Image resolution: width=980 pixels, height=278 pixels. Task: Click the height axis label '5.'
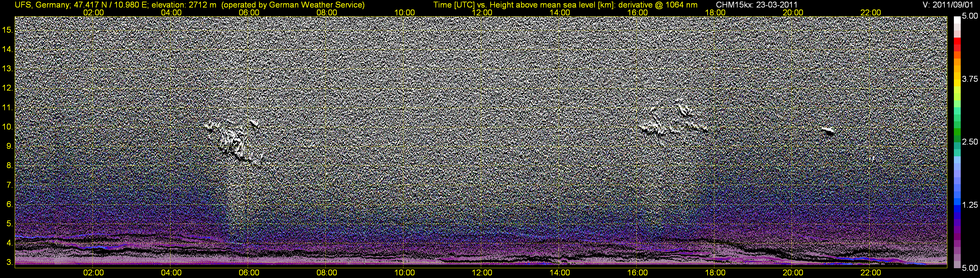(x=10, y=224)
